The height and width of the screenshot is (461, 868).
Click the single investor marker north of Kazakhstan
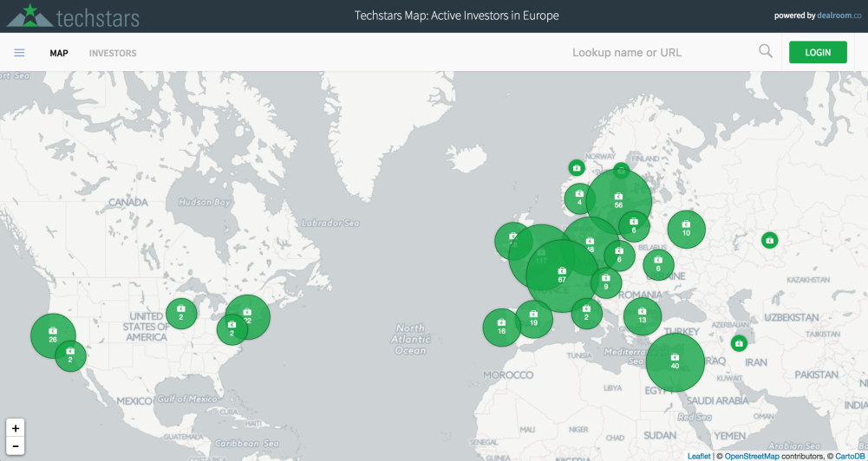tap(769, 240)
